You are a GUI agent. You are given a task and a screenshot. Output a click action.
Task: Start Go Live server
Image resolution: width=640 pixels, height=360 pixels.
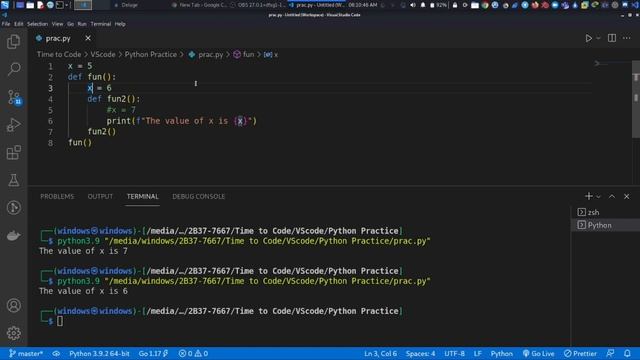click(538, 353)
